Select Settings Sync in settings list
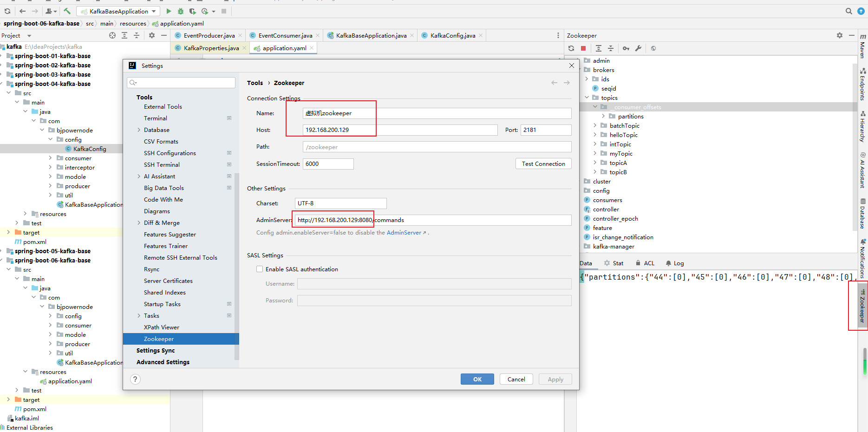This screenshot has height=432, width=868. tap(156, 351)
